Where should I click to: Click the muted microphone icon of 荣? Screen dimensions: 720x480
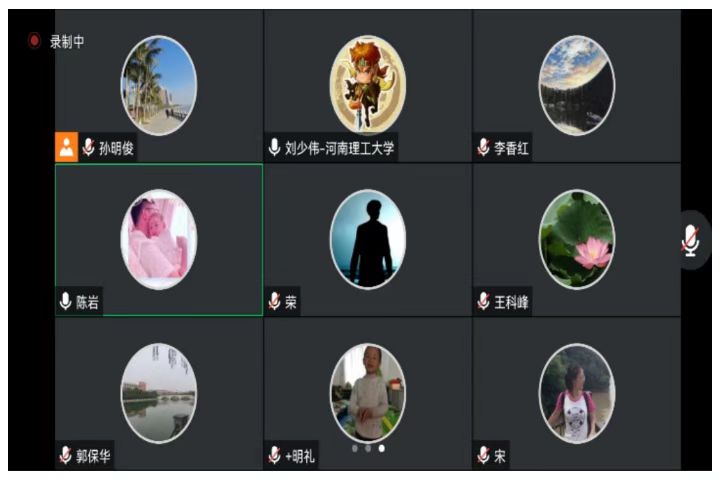click(274, 301)
